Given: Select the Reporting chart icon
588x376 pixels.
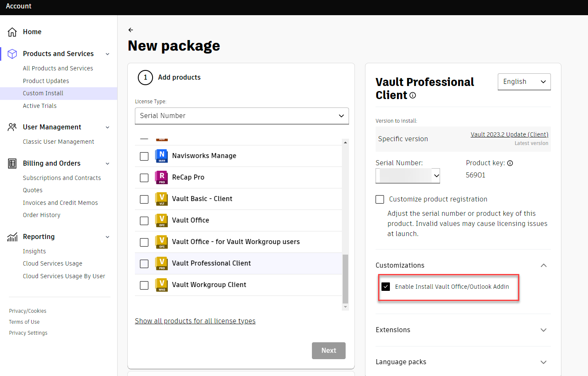Looking at the screenshot, I should (12, 236).
